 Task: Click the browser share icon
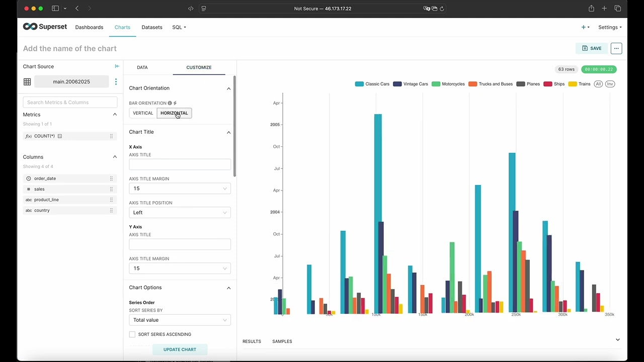(x=591, y=9)
